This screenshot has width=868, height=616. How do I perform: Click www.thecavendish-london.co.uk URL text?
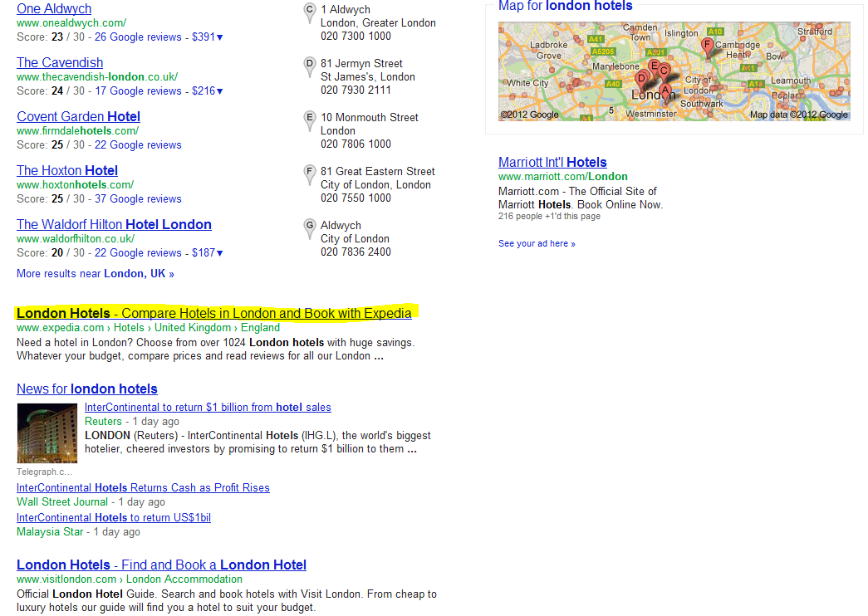97,77
